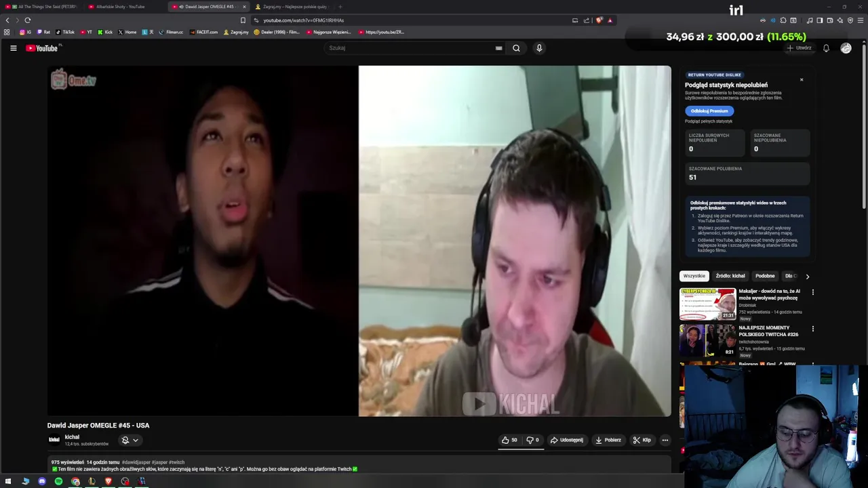Open Chrome from the taskbar
The height and width of the screenshot is (488, 868).
(75, 481)
